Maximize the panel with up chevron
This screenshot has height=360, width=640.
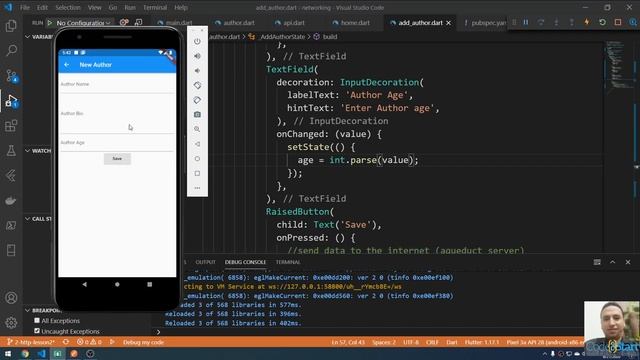[x=612, y=262]
